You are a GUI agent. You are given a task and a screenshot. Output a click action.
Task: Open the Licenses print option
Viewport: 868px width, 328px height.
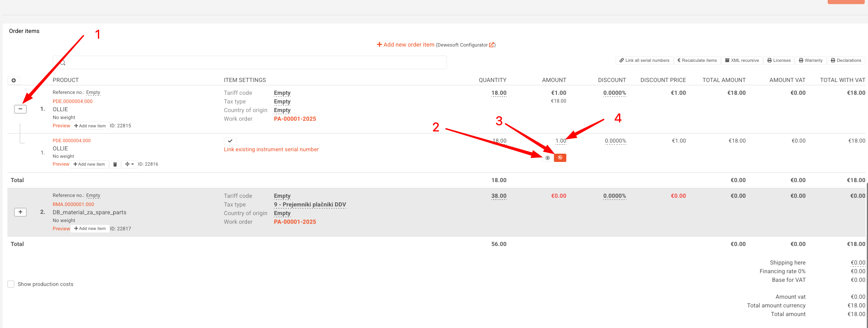[779, 61]
